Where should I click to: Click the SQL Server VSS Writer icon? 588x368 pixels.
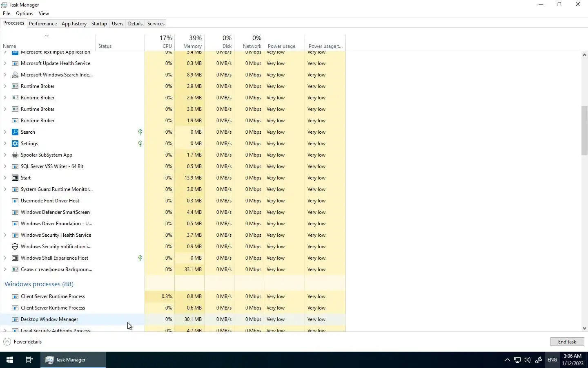[15, 166]
